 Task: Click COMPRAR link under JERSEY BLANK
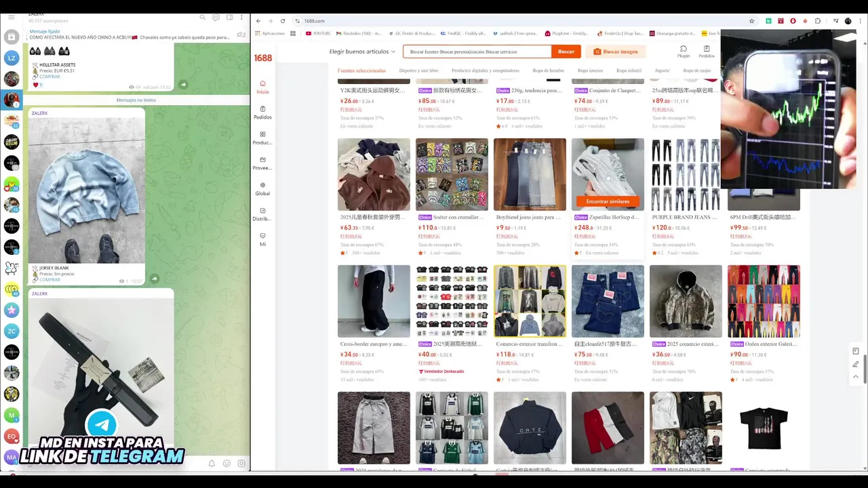click(x=50, y=279)
